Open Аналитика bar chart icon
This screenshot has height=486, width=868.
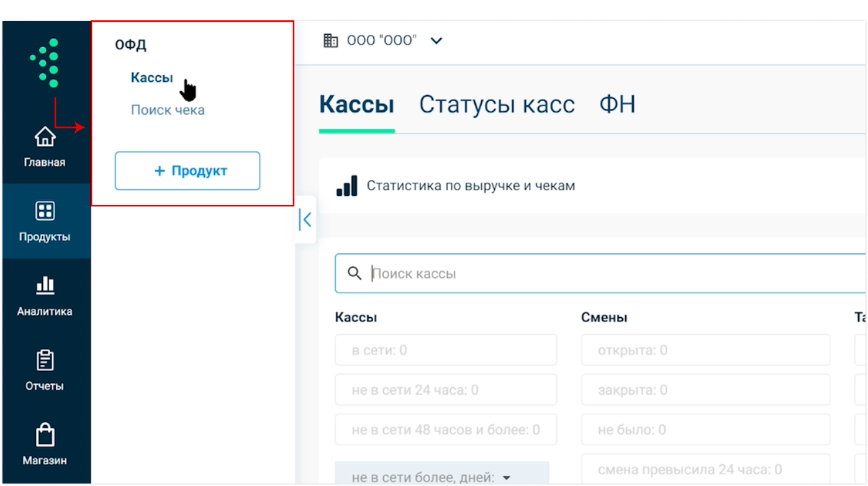(45, 286)
